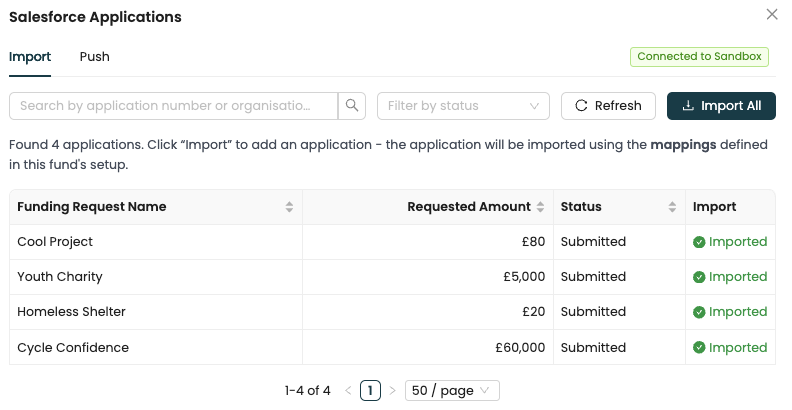The height and width of the screenshot is (410, 792).
Task: Click Submitted status for Cycle Confidence
Action: (x=593, y=347)
